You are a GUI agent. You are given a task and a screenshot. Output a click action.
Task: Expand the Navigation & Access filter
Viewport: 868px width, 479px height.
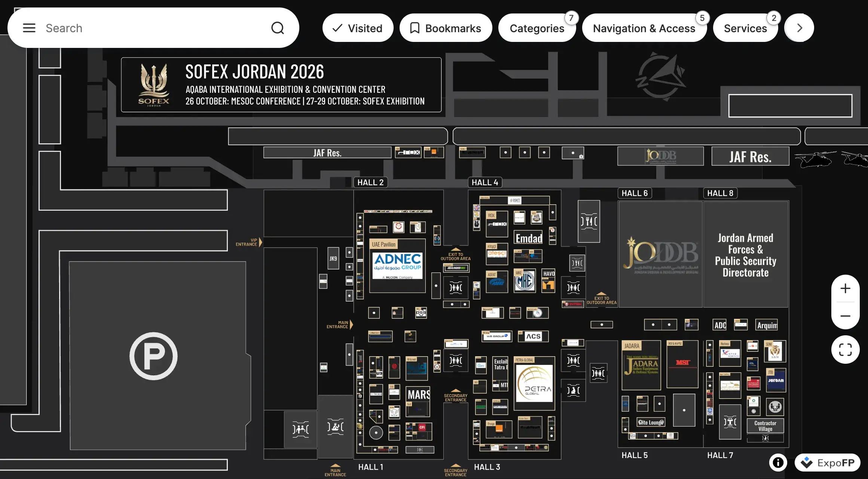(x=644, y=28)
